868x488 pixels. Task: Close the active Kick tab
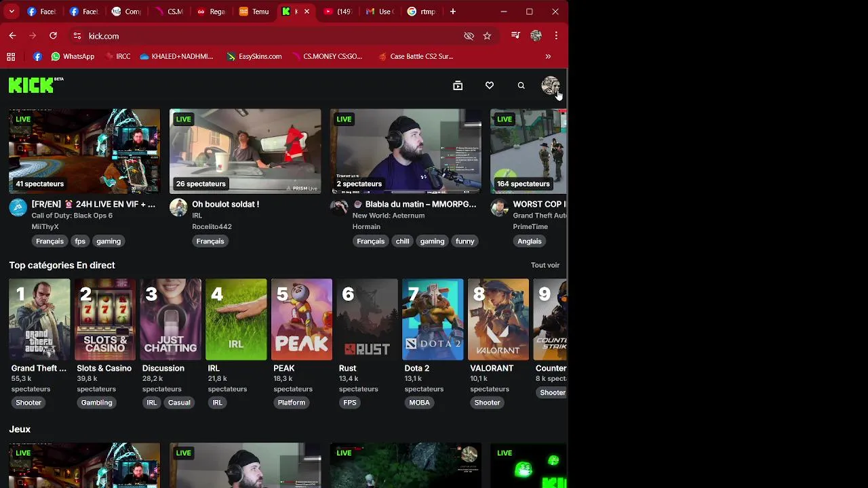pyautogui.click(x=307, y=12)
